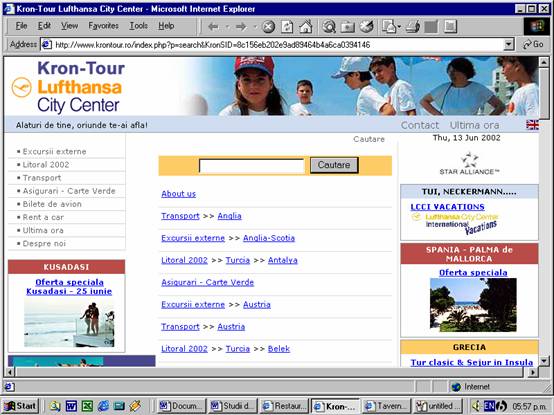Screen dimensions: 554x415
Task: Open the Tools menu
Action: point(138,26)
